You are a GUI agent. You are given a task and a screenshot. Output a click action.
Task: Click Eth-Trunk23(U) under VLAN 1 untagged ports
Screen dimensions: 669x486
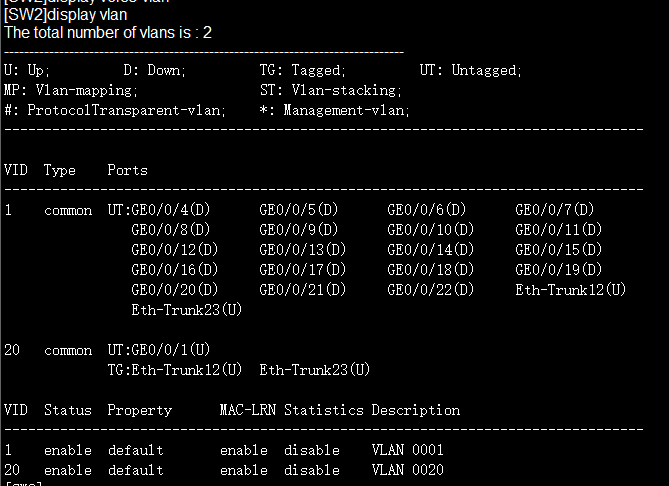pyautogui.click(x=186, y=310)
